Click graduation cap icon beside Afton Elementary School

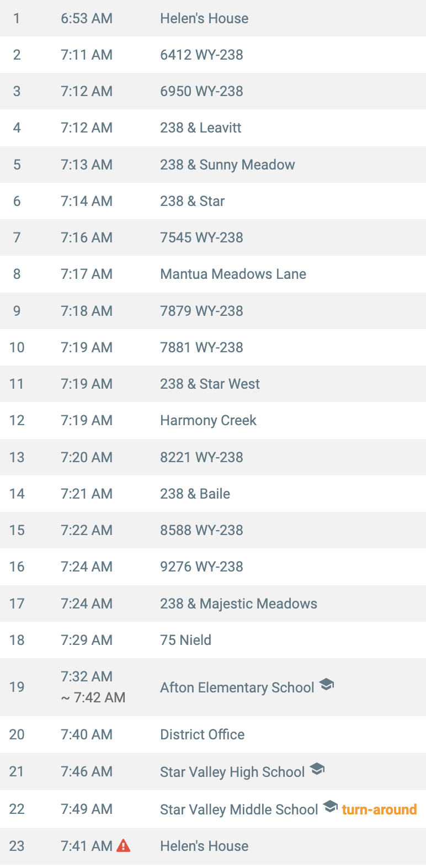[x=327, y=685]
